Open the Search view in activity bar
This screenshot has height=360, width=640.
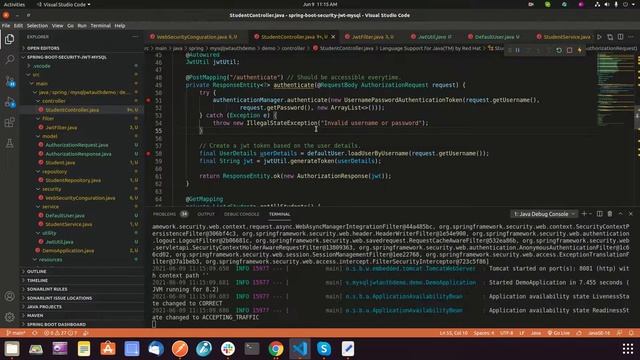pyautogui.click(x=9, y=60)
